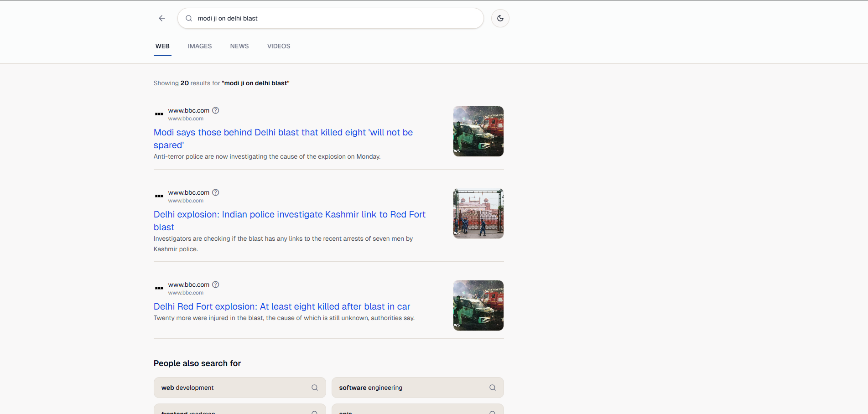Click the back arrow icon
Screen dimensions: 868x414
(162, 18)
